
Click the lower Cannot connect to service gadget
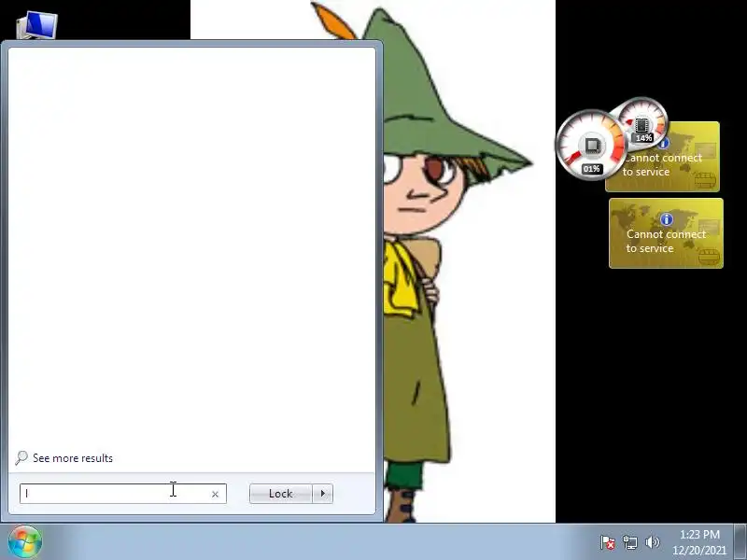tap(666, 233)
